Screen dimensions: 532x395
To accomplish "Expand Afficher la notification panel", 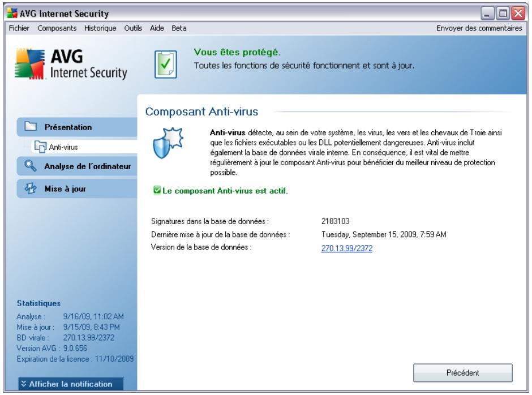I will [x=71, y=384].
